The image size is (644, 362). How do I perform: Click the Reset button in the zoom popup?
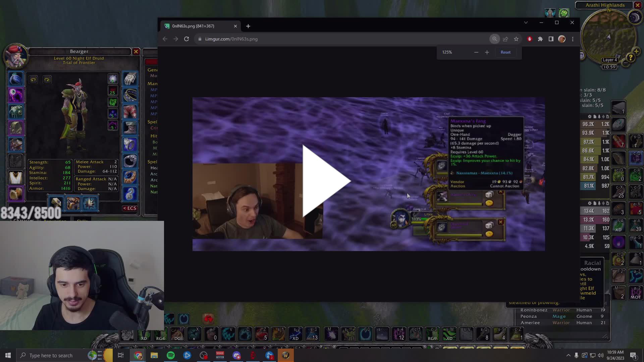tap(505, 52)
